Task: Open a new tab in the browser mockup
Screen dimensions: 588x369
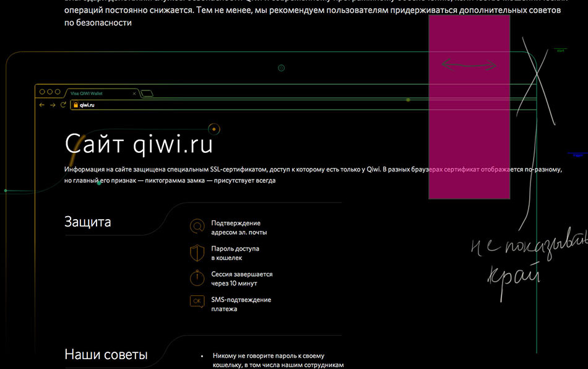Action: (147, 93)
